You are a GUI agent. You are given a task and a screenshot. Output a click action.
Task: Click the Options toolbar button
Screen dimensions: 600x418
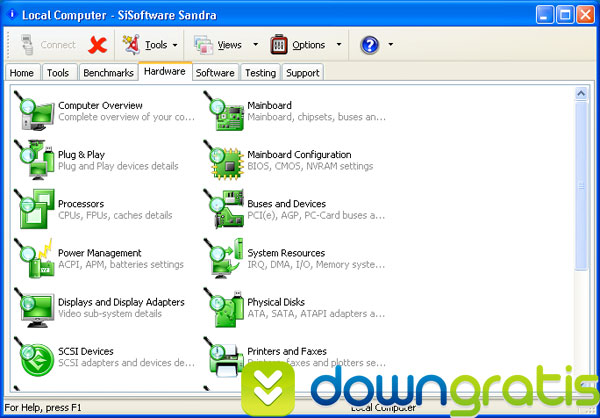[x=298, y=45]
